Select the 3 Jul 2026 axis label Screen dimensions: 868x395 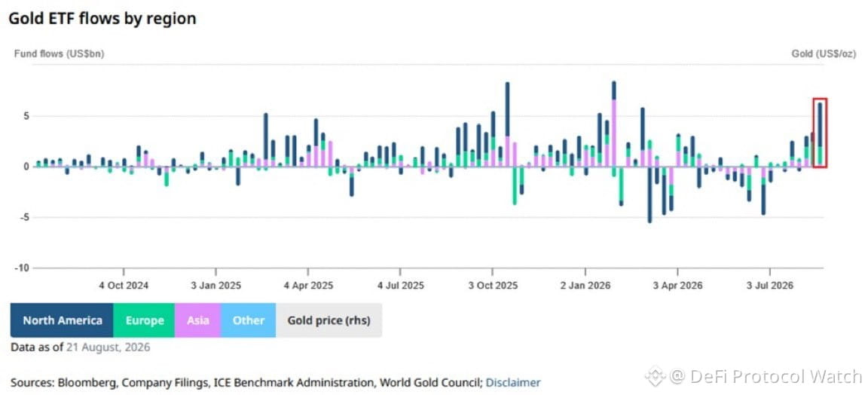click(769, 286)
